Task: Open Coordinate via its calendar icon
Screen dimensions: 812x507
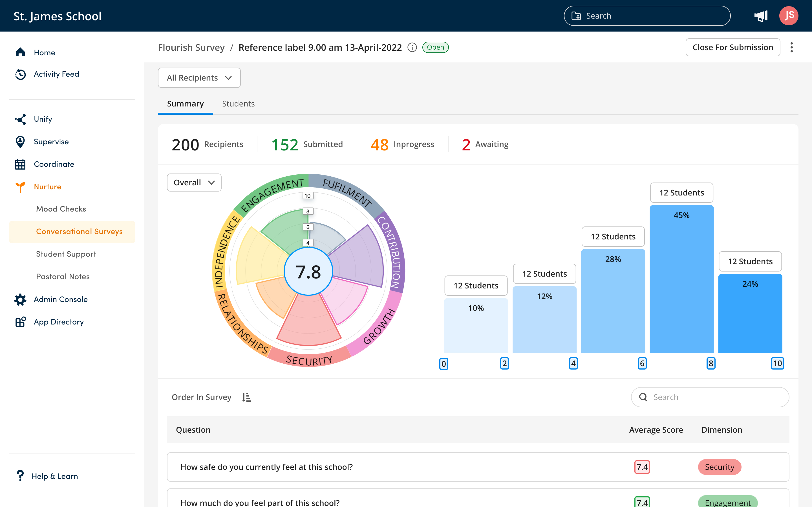Action: (20, 164)
